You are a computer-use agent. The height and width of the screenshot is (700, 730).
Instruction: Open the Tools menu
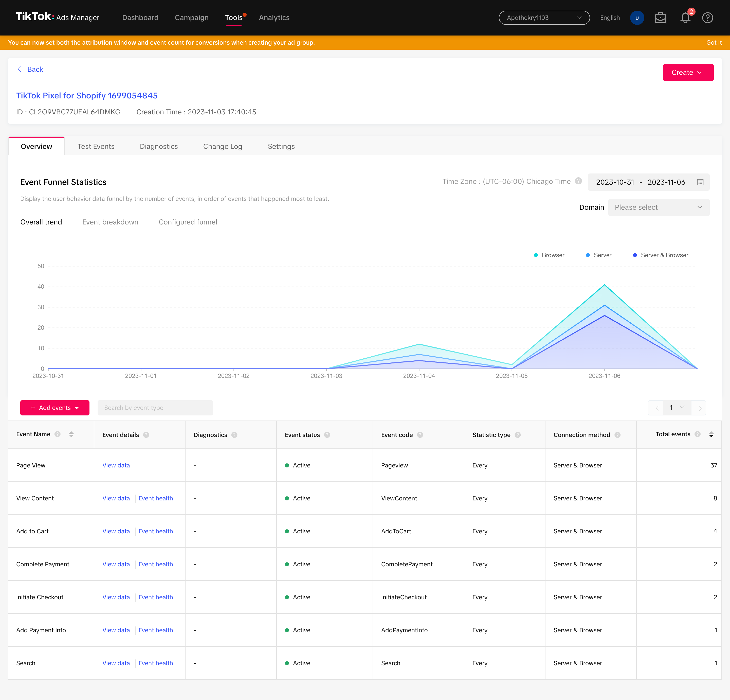(x=234, y=17)
